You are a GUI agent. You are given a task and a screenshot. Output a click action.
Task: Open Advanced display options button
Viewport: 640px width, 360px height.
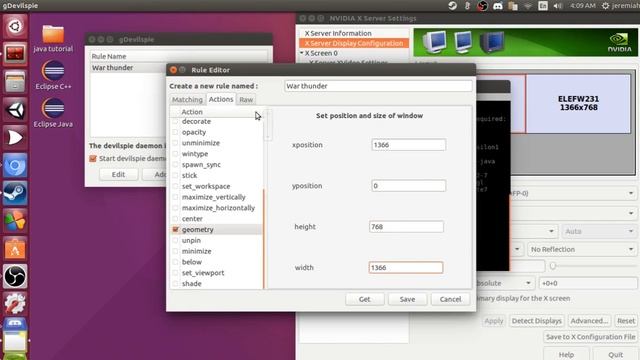point(589,321)
